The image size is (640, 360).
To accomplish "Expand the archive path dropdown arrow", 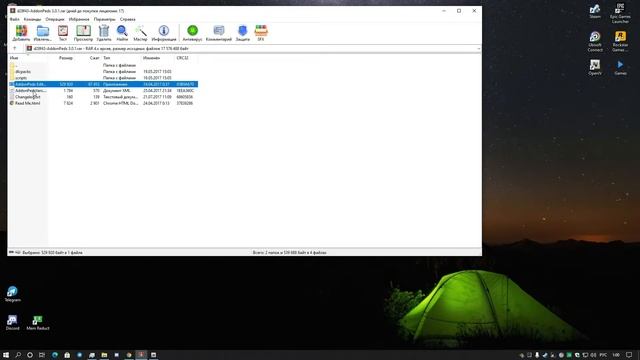I will (x=478, y=49).
